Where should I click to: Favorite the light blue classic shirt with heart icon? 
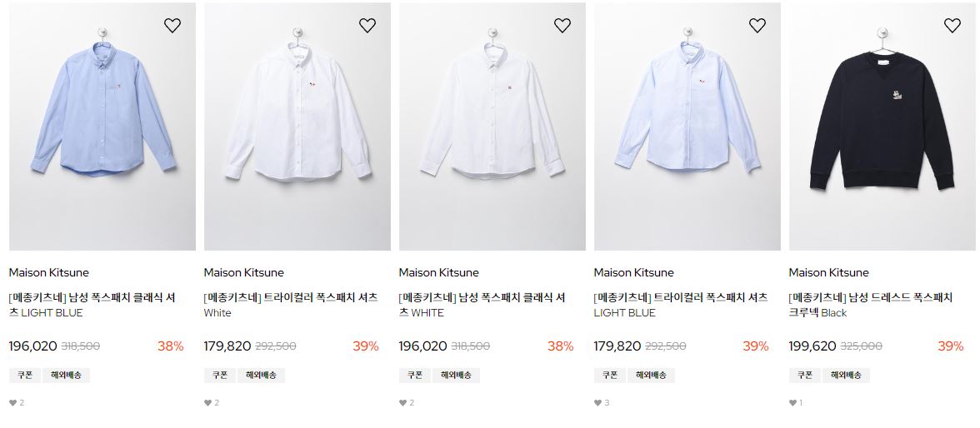coord(172,25)
